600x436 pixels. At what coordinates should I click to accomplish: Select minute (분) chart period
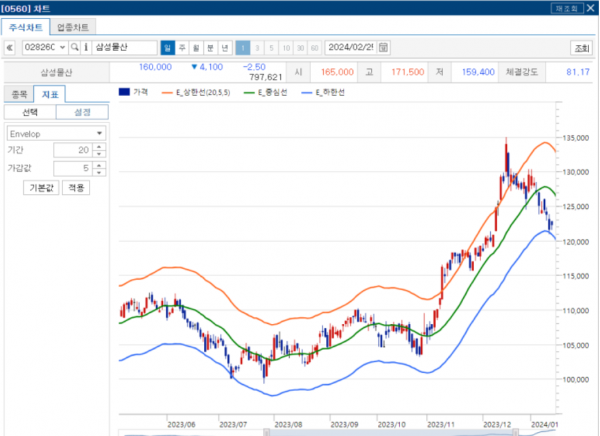pyautogui.click(x=210, y=48)
